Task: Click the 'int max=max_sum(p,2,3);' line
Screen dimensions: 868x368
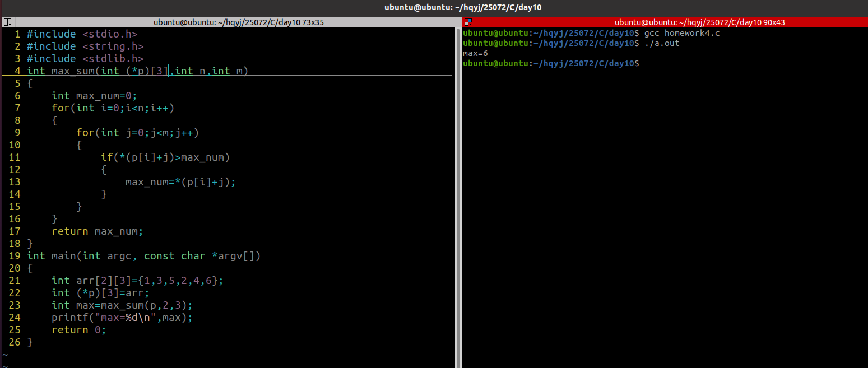Action: point(122,305)
